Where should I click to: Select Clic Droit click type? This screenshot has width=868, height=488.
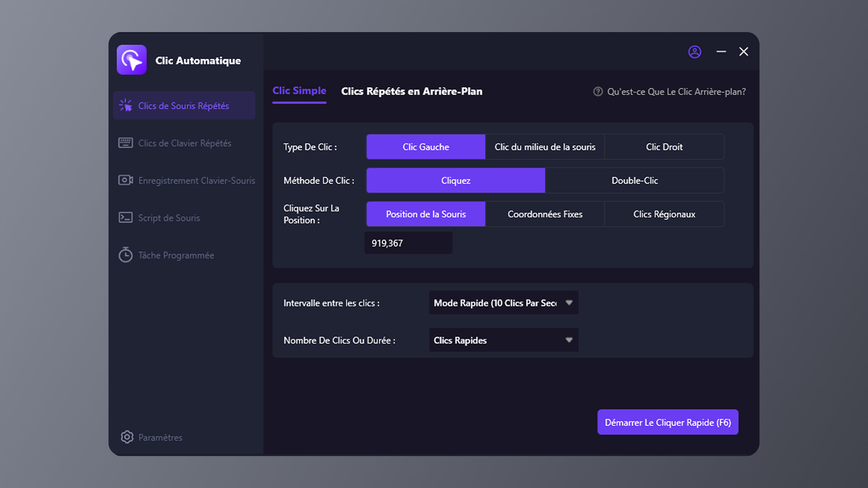coord(664,147)
